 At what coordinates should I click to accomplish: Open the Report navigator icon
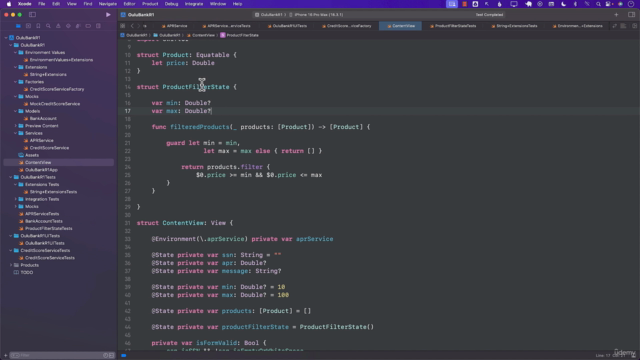[98, 26]
